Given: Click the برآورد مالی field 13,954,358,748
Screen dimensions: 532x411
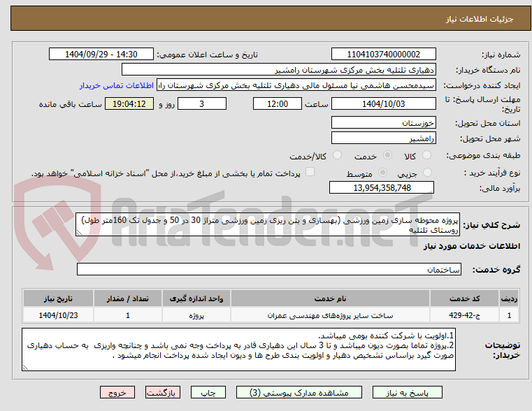Looking at the screenshot, I should point(382,187).
